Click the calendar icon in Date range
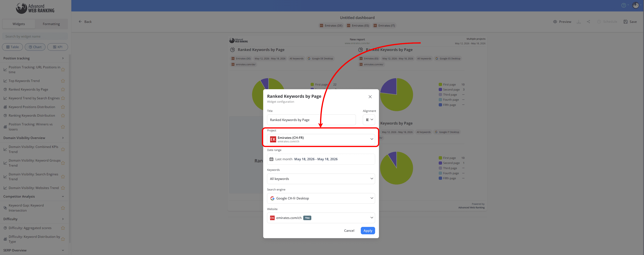The width and height of the screenshot is (644, 255). [271, 159]
